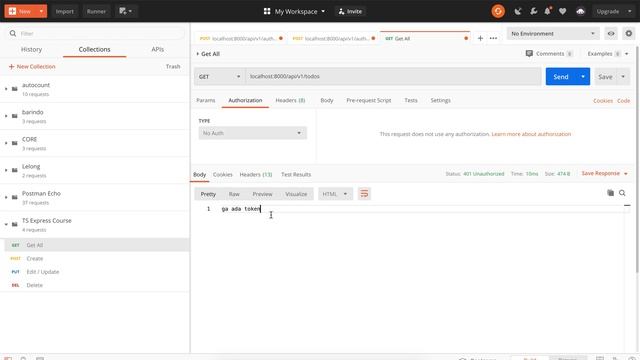Click the environment quick look eye icon

pos(611,33)
